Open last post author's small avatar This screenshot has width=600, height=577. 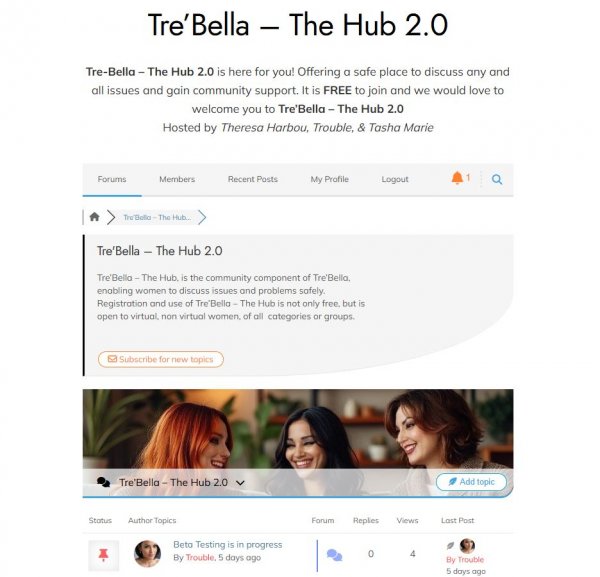(467, 546)
